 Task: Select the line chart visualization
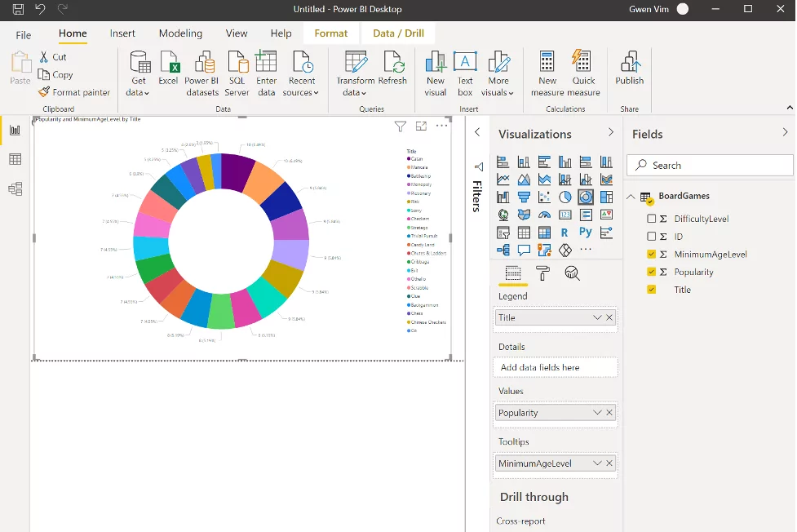click(503, 179)
